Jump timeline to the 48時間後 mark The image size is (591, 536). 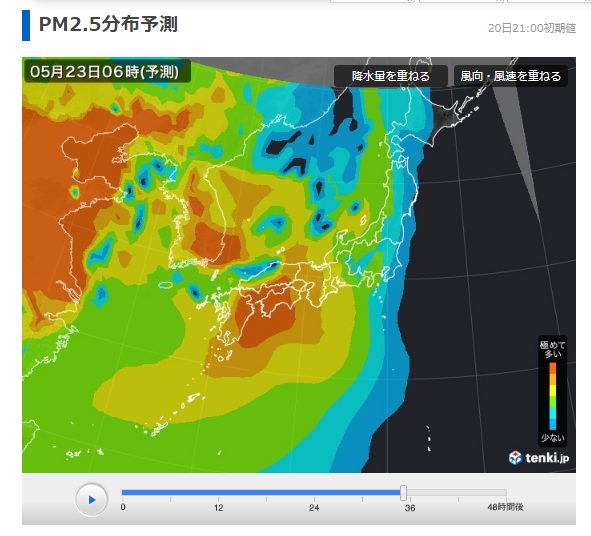pos(505,507)
